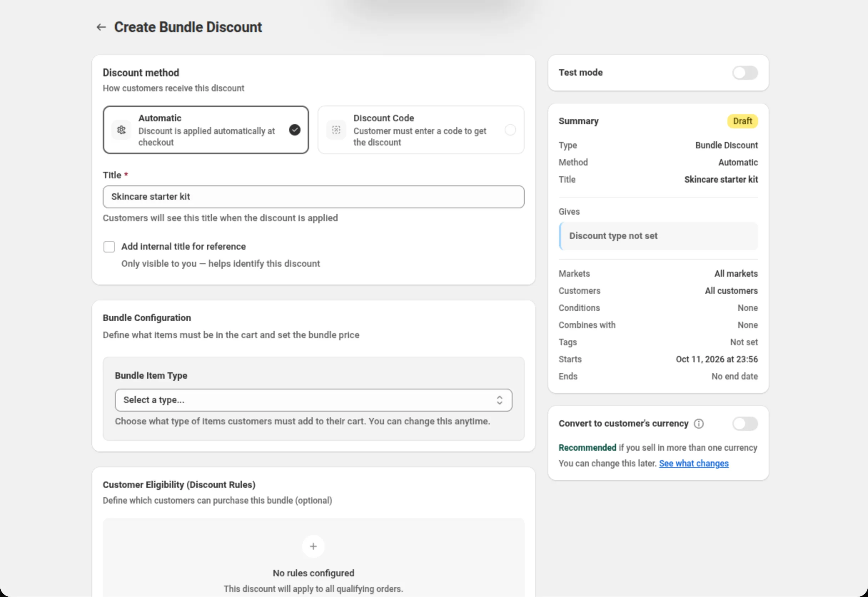Click the Customer Eligibility (Discount Rules) heading
The height and width of the screenshot is (597, 868).
pyautogui.click(x=179, y=484)
